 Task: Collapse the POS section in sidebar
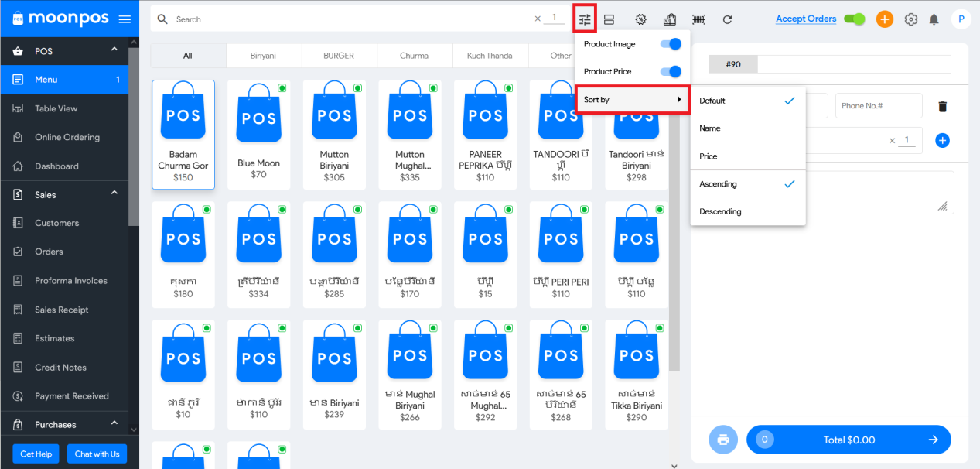click(x=114, y=50)
